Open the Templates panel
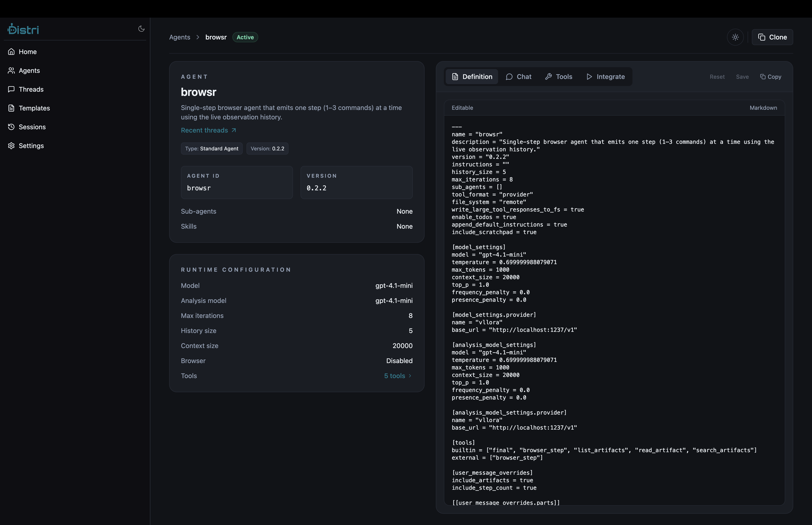 34,108
